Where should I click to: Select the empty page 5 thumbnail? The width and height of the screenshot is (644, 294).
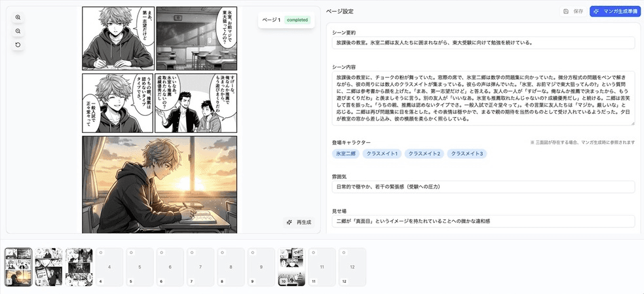140,267
